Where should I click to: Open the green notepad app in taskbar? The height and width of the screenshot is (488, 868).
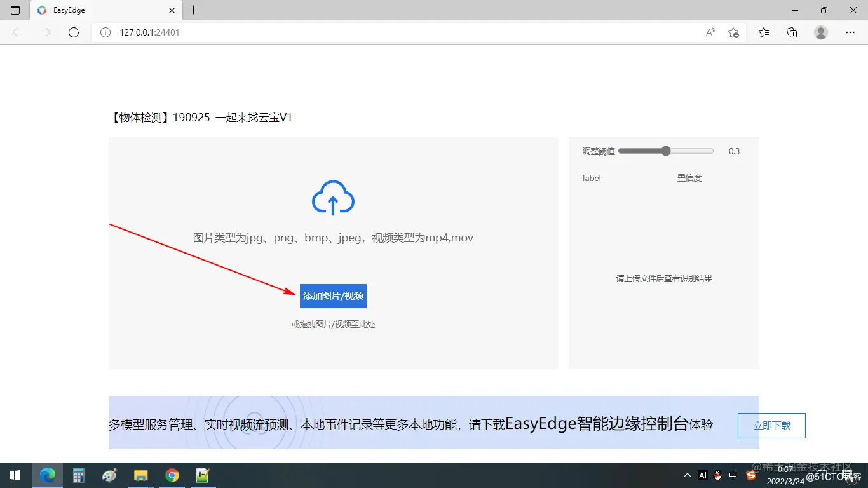click(x=203, y=475)
